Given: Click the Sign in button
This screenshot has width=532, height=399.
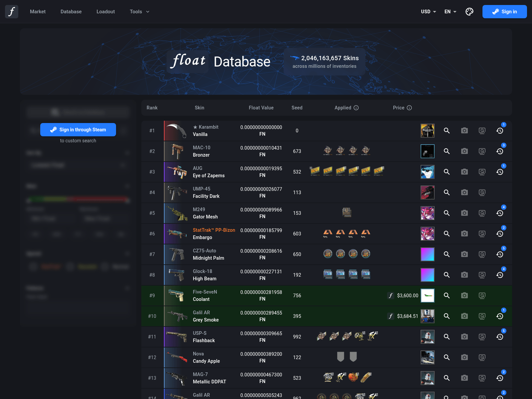Looking at the screenshot, I should coord(505,12).
